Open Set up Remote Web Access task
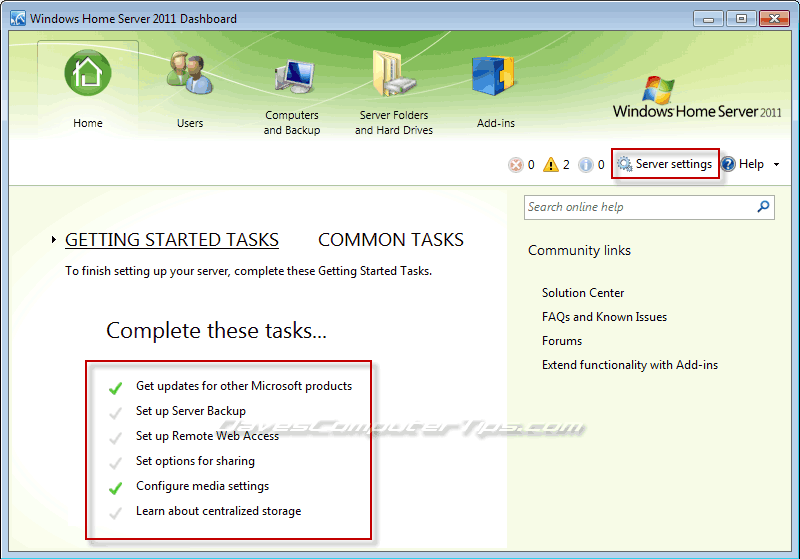The height and width of the screenshot is (559, 800). pos(207,436)
